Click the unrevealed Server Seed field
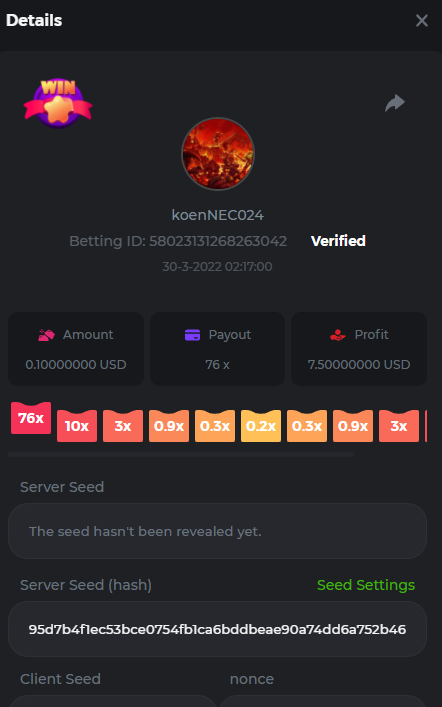Viewport: 442px width, 707px height. point(217,531)
